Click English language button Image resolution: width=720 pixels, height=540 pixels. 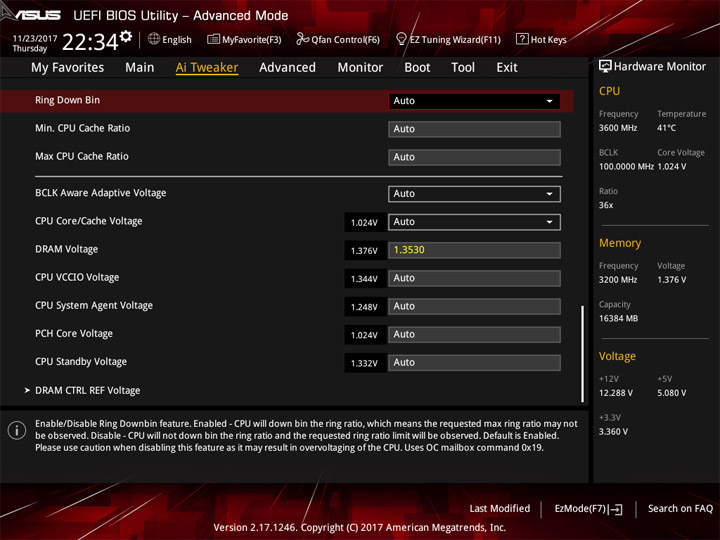[170, 39]
